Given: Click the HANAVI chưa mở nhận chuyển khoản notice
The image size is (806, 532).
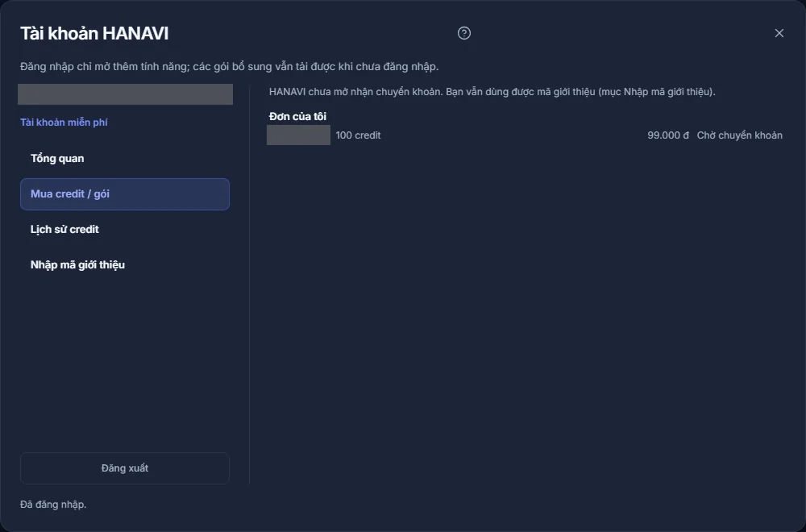Looking at the screenshot, I should (x=492, y=92).
